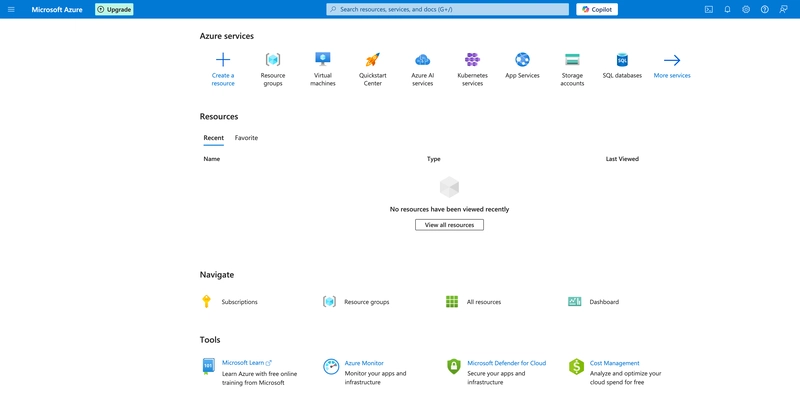Open Subscriptions key icon under Navigate

206,301
